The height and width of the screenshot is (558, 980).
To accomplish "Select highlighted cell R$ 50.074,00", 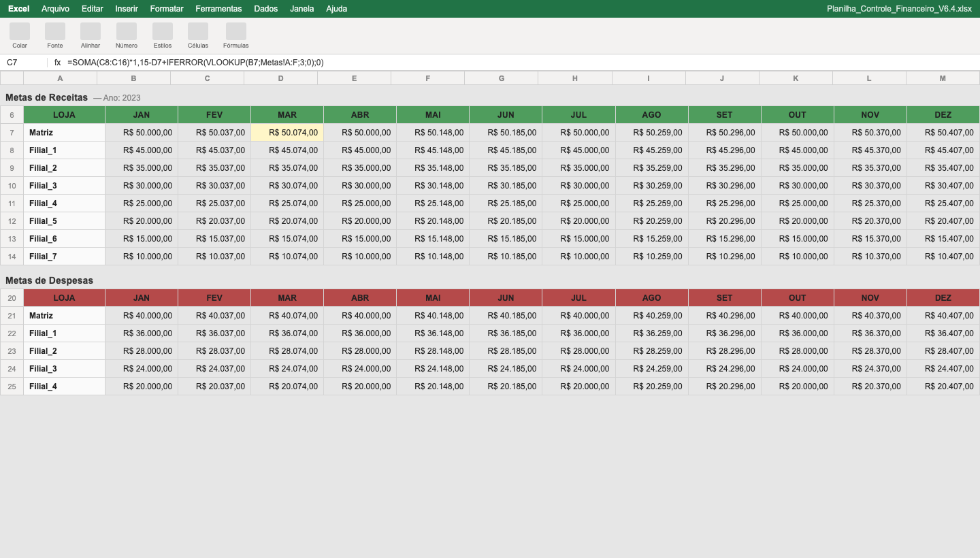I will pyautogui.click(x=287, y=133).
